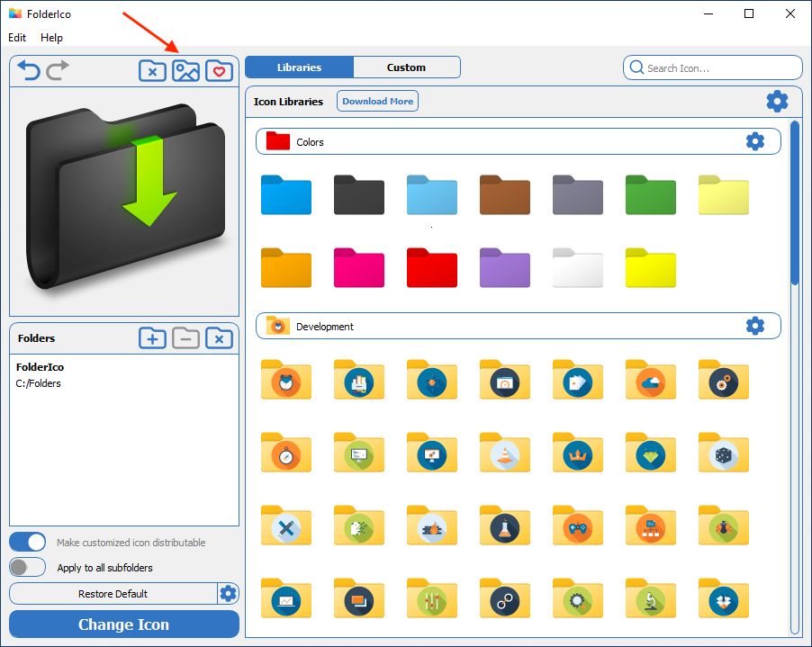The image size is (812, 647).
Task: Disable Make customized icon distributable toggle
Action: coord(28,542)
